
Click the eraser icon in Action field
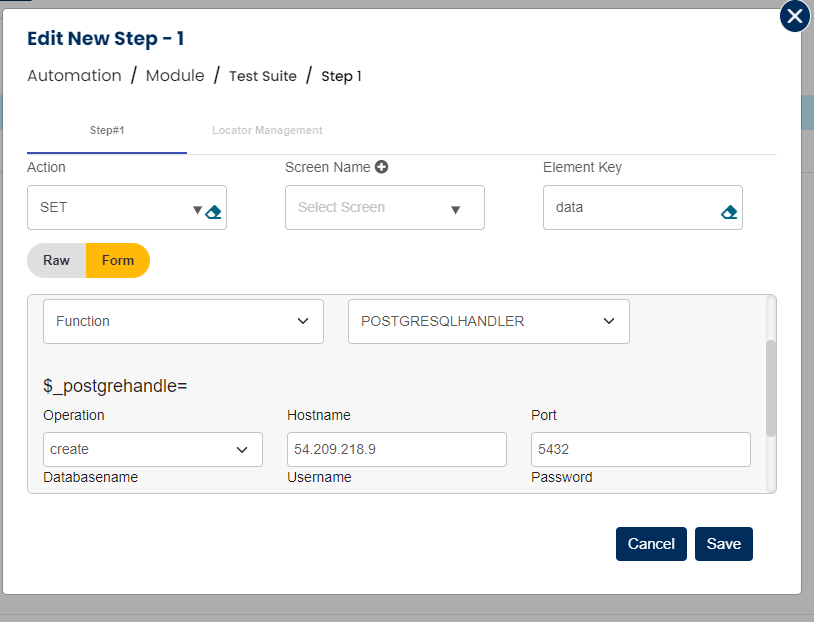click(213, 212)
